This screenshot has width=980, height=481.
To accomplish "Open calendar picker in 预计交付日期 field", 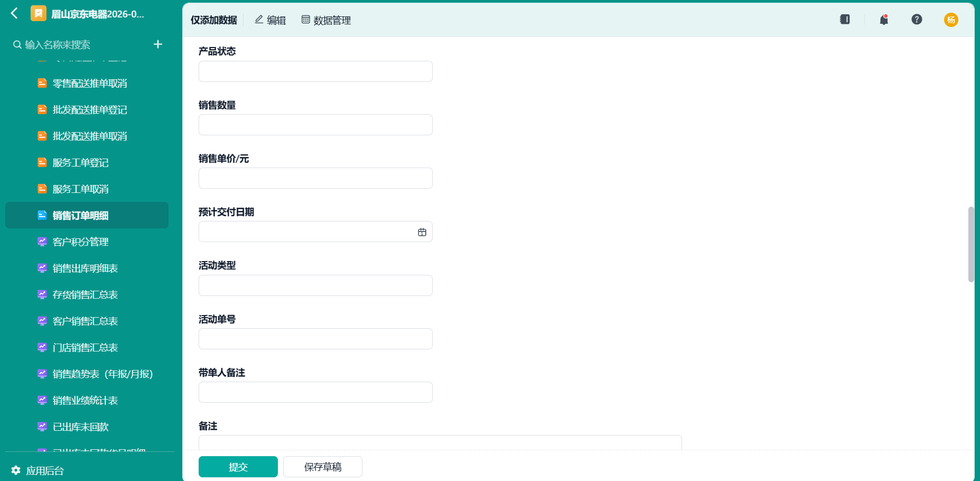I will tap(422, 232).
